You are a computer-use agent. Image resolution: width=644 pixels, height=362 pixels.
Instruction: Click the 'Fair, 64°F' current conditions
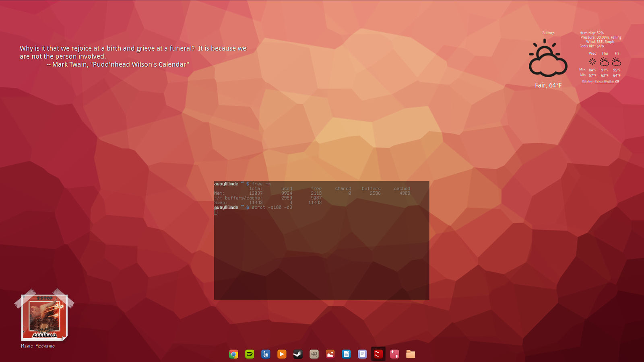(x=548, y=85)
